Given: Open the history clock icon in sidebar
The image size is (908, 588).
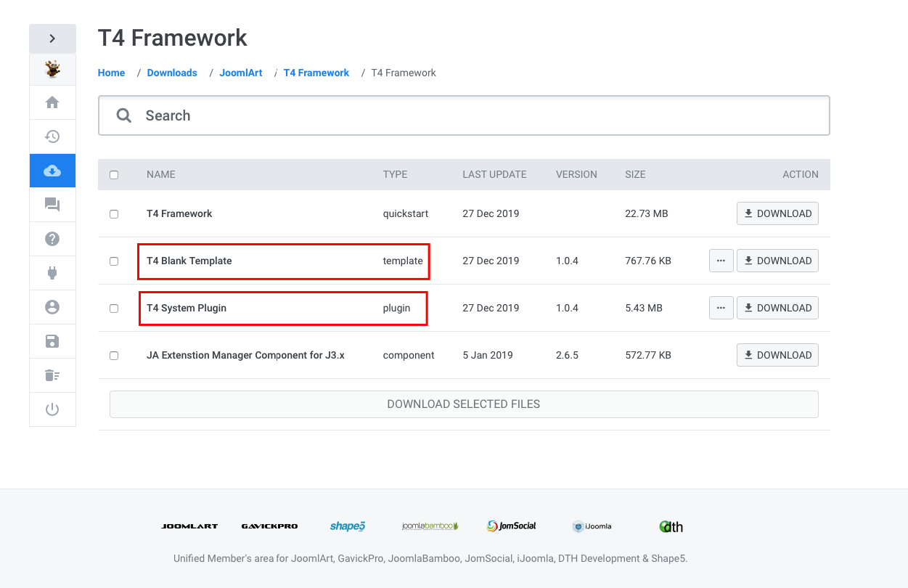Looking at the screenshot, I should (52, 136).
